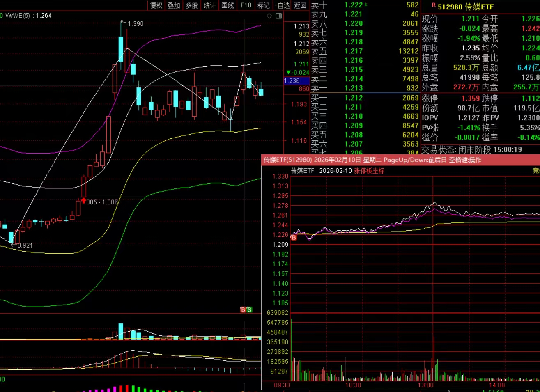Image resolution: width=540 pixels, height=392 pixels.
Task: Click the 标记 mark button
Action: coord(263,5)
